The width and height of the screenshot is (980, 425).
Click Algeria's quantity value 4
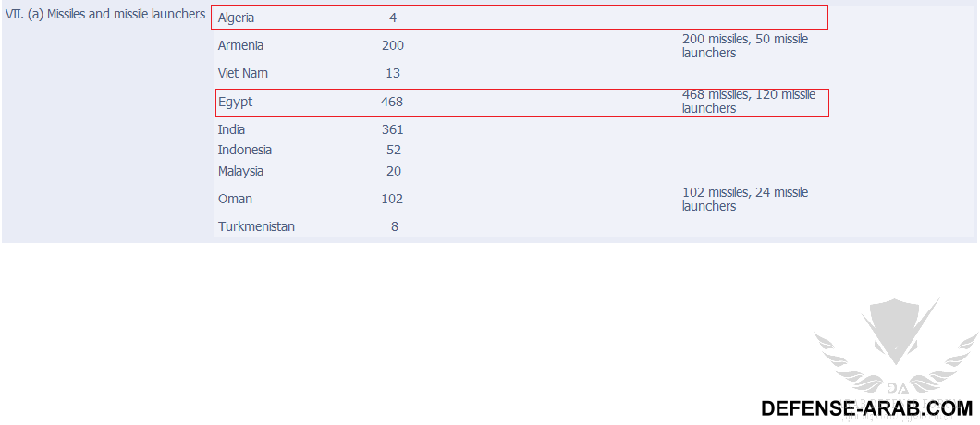click(393, 18)
